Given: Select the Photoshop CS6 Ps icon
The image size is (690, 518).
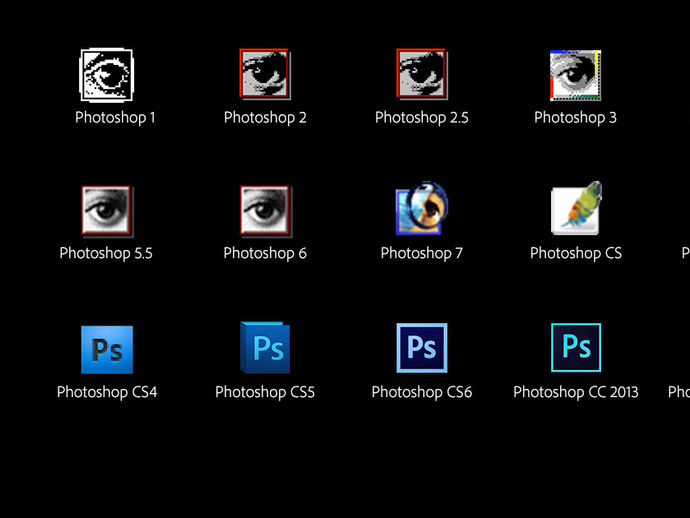Looking at the screenshot, I should (x=422, y=348).
